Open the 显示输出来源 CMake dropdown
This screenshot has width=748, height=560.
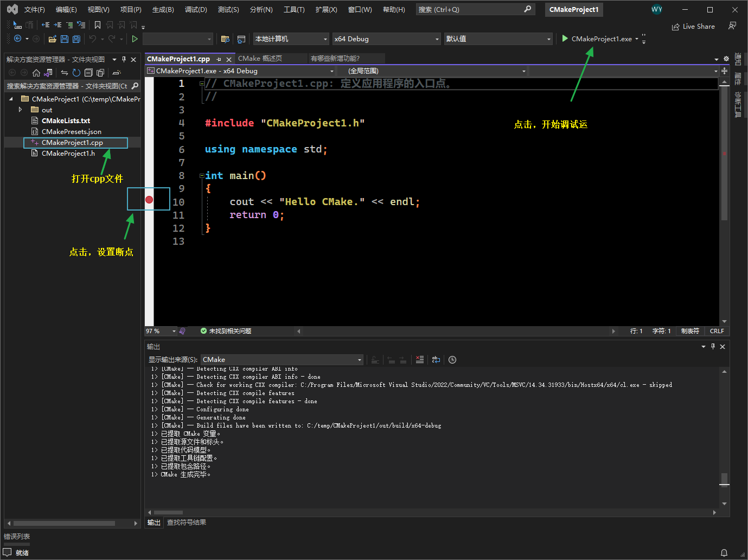(x=282, y=359)
